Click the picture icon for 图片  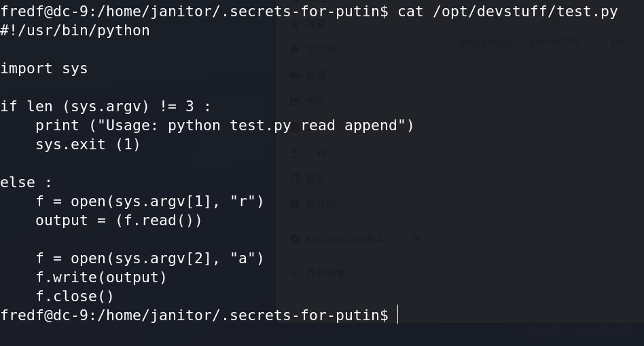295,101
